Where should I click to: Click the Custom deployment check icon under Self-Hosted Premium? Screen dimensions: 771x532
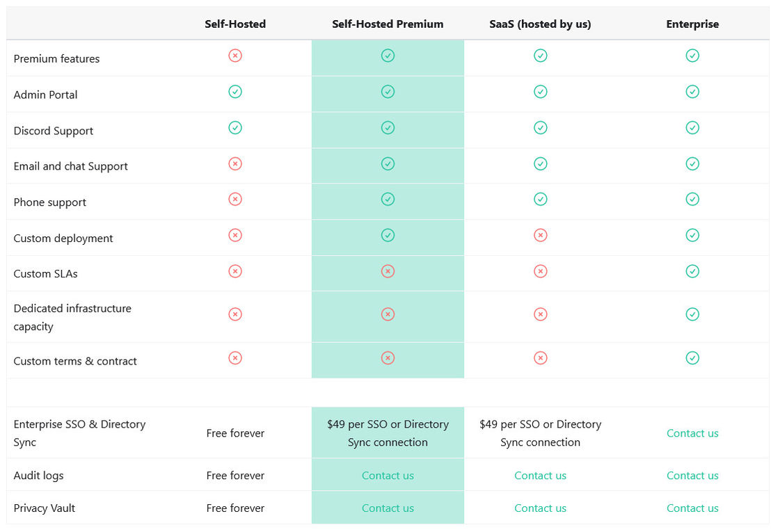pyautogui.click(x=388, y=235)
